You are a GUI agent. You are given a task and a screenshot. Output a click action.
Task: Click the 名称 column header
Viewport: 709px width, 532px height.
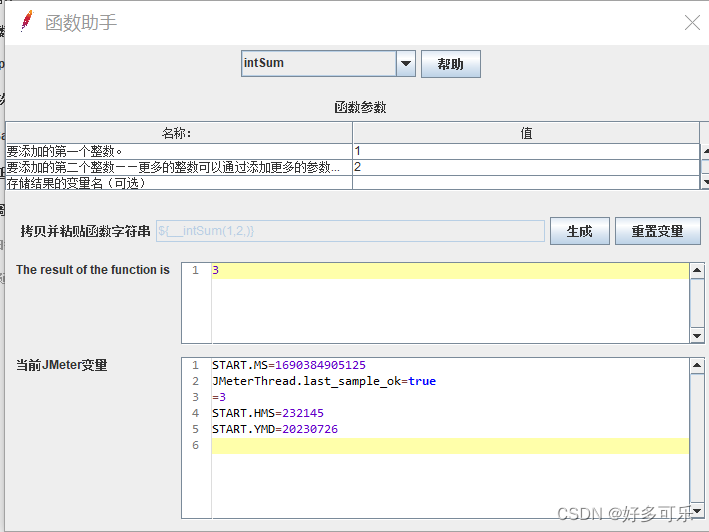179,133
